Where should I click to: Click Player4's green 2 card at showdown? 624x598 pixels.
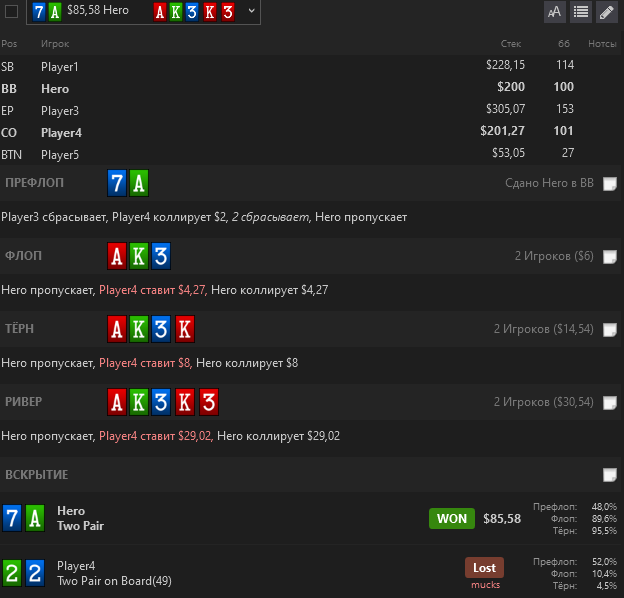coord(12,573)
